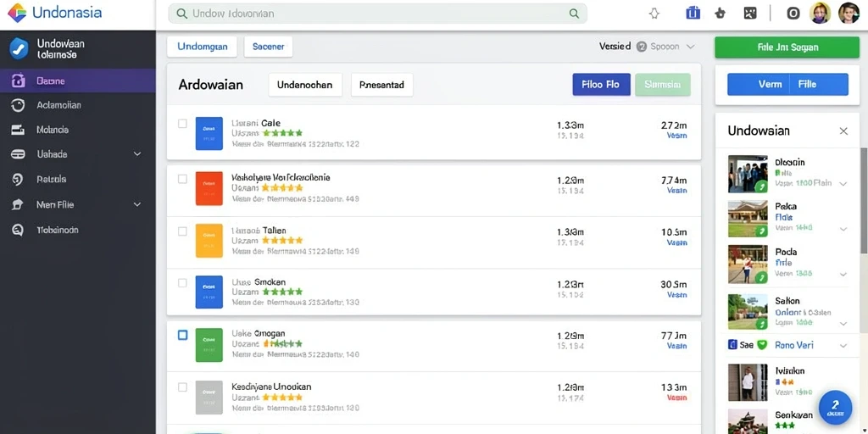This screenshot has width=868, height=434.
Task: Select the Pnesentad tab
Action: pos(382,86)
